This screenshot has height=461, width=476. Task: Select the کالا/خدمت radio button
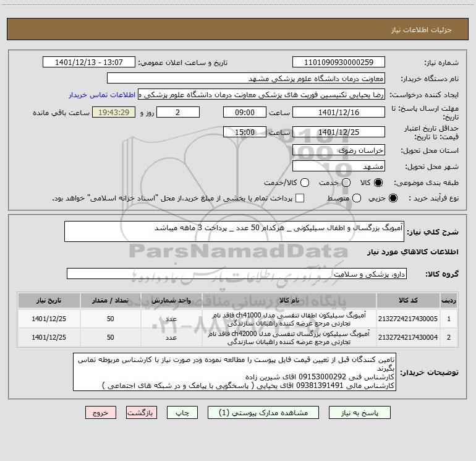coord(305,183)
